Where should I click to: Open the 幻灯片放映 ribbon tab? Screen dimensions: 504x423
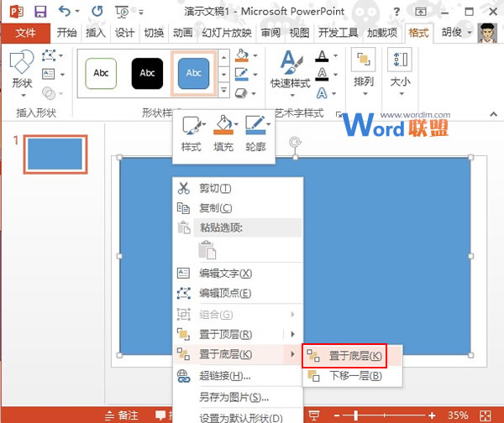pos(227,33)
